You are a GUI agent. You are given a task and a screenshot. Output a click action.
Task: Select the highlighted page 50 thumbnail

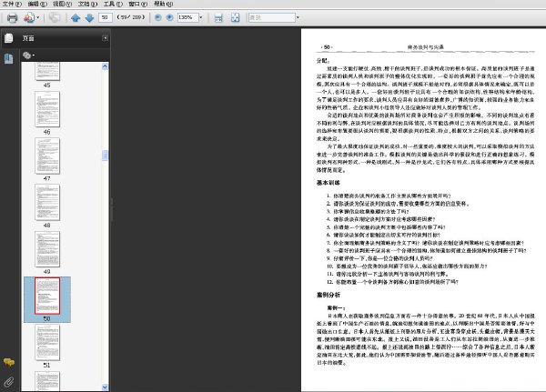pyautogui.click(x=47, y=296)
